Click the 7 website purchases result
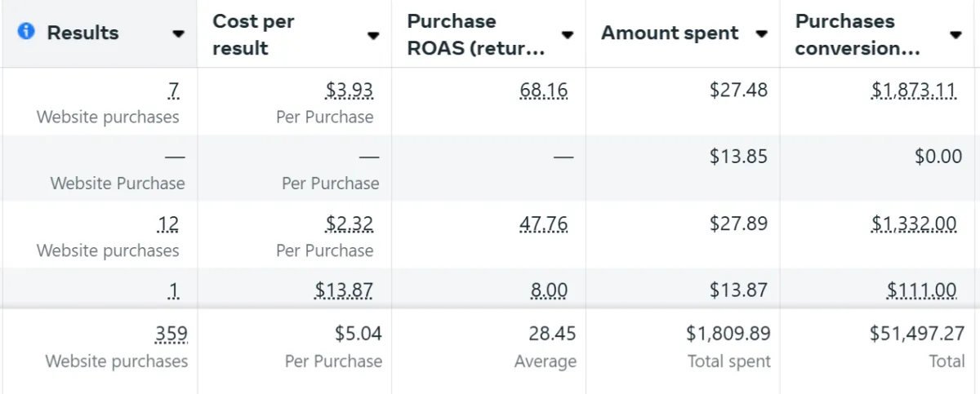 [173, 91]
